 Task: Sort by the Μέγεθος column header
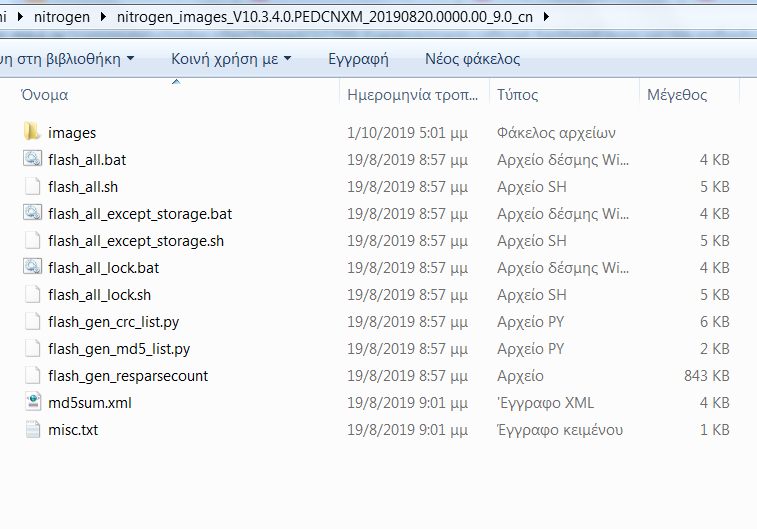tap(677, 95)
